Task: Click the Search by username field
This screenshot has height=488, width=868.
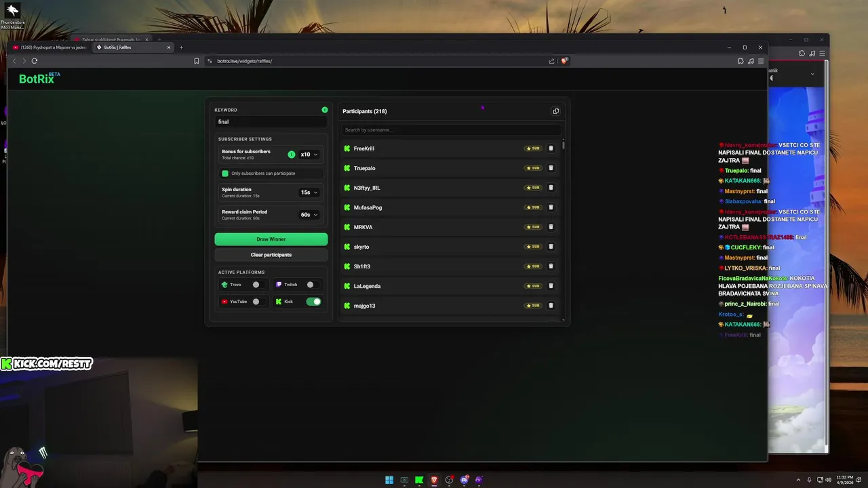Action: pos(451,129)
